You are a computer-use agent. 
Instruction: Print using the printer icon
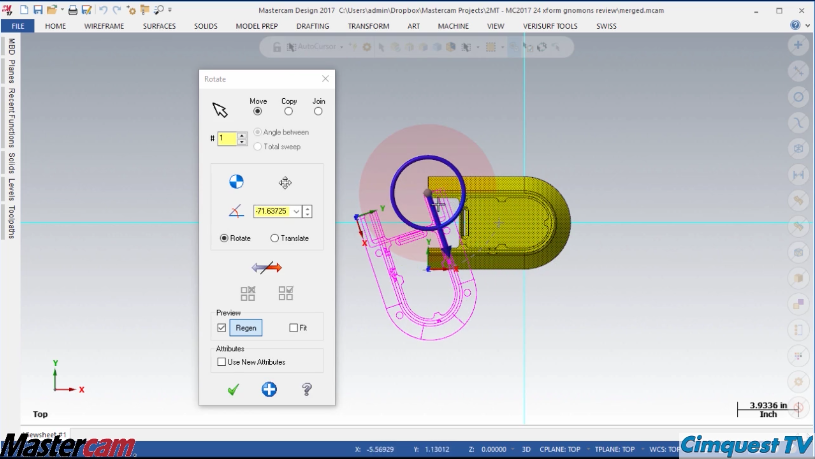pos(73,10)
